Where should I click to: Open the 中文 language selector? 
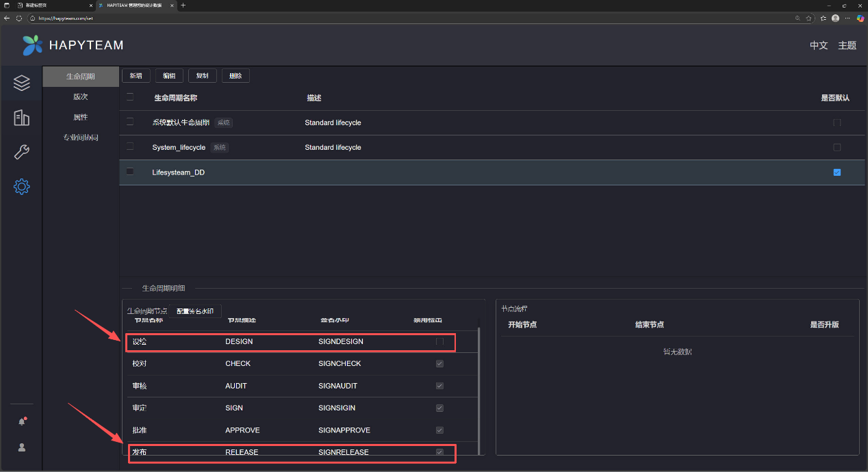819,45
